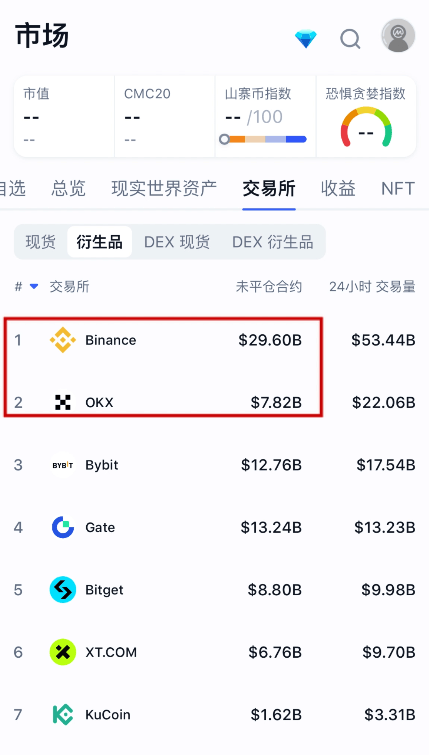Tap the Bitget exchange logo
Viewport: 429px width, 755px height.
63,590
